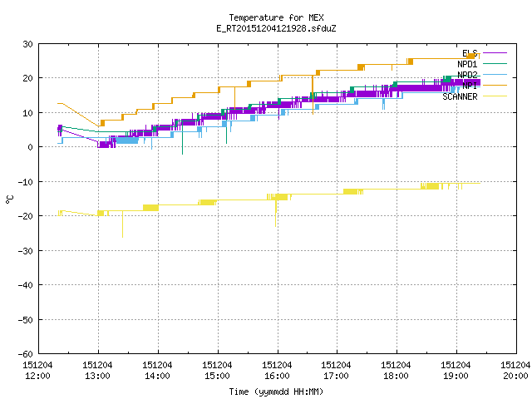Click the NPD1 legend label
Viewport: 532px width, 399px height.
coord(467,64)
